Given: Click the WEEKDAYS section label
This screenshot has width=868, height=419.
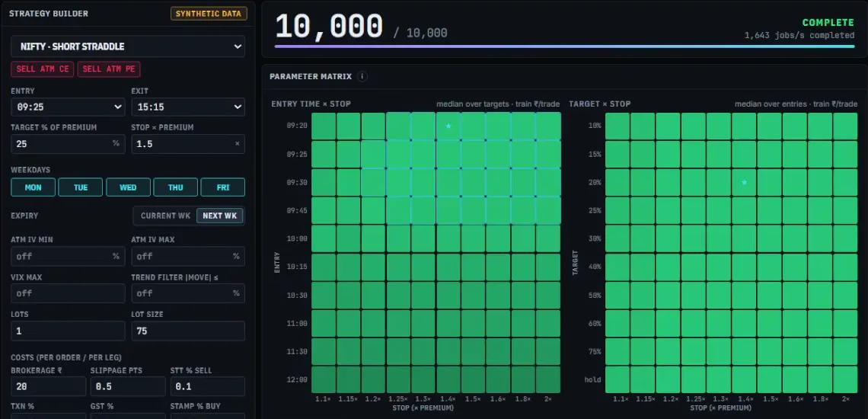Looking at the screenshot, I should (30, 170).
